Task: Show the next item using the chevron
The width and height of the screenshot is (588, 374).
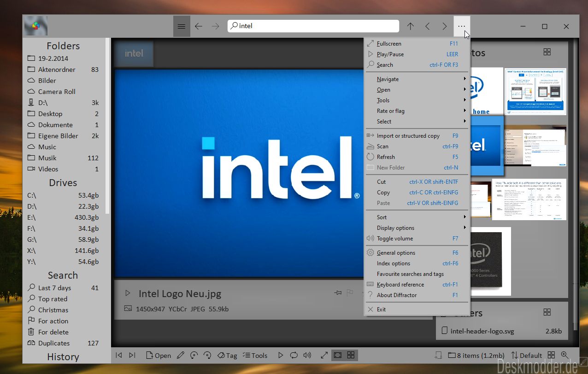Action: (444, 26)
